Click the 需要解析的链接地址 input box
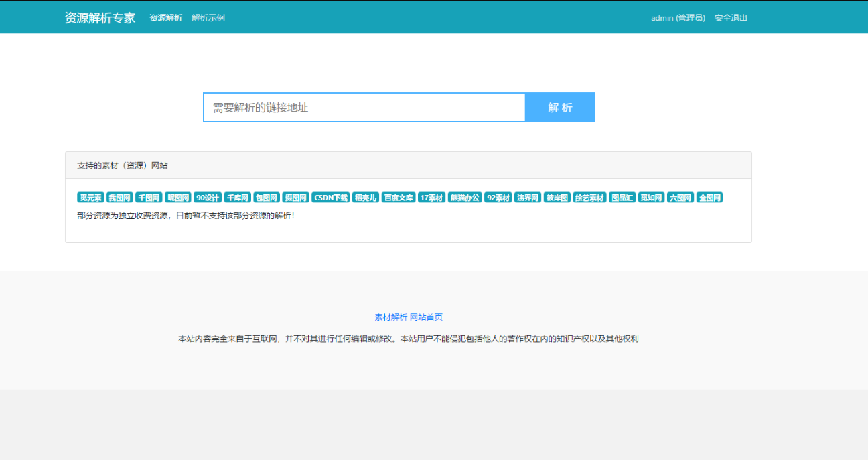 364,107
